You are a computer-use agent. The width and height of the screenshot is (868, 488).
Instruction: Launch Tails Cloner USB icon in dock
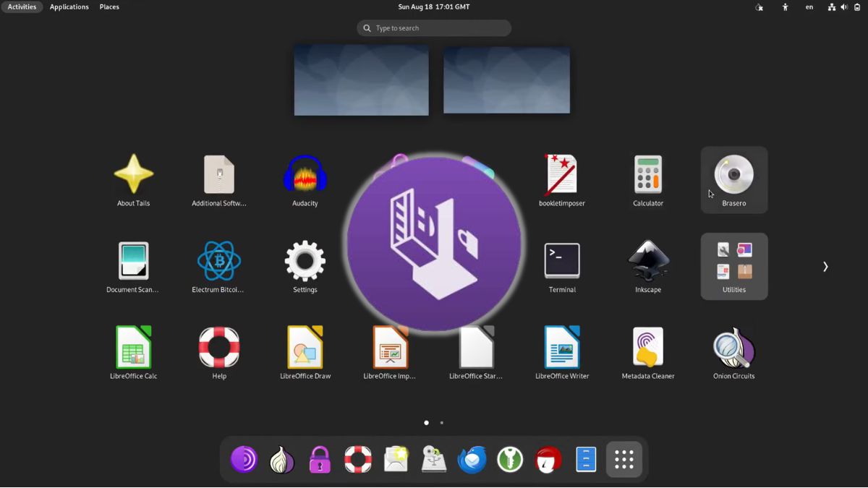(434, 459)
